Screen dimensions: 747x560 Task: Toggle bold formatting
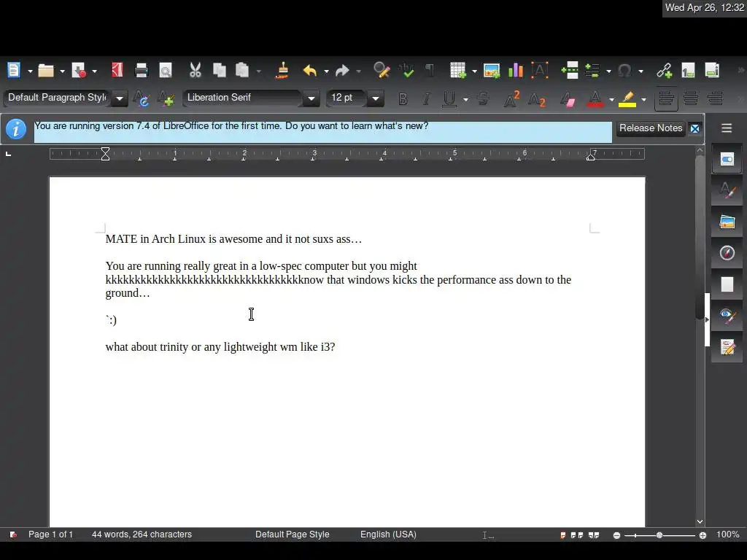pyautogui.click(x=403, y=98)
